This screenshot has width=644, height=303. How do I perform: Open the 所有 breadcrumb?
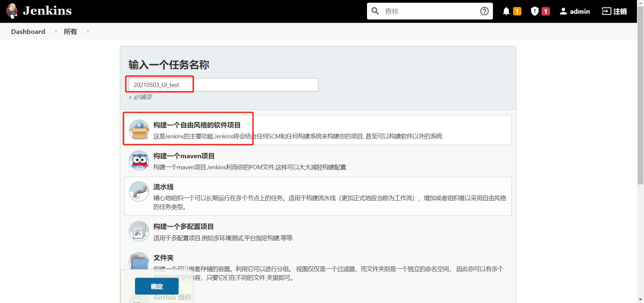tap(70, 32)
